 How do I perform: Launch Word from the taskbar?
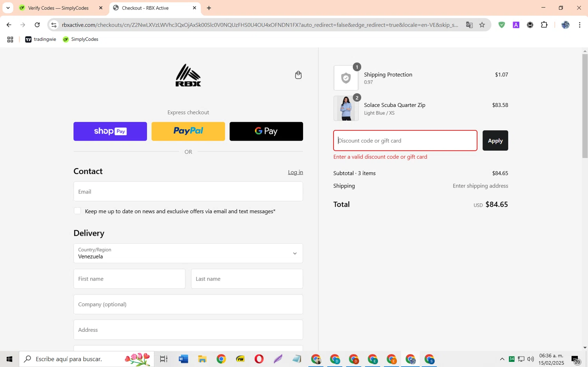(x=183, y=359)
